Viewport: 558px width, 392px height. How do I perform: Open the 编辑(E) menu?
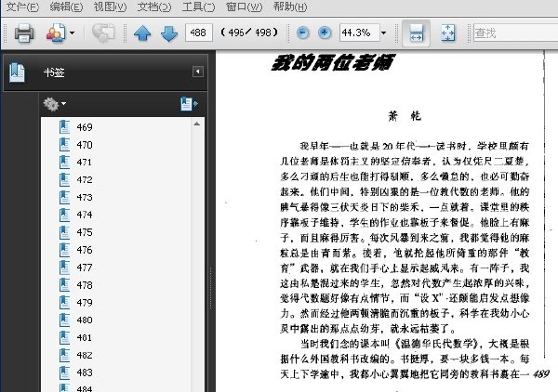tap(66, 7)
